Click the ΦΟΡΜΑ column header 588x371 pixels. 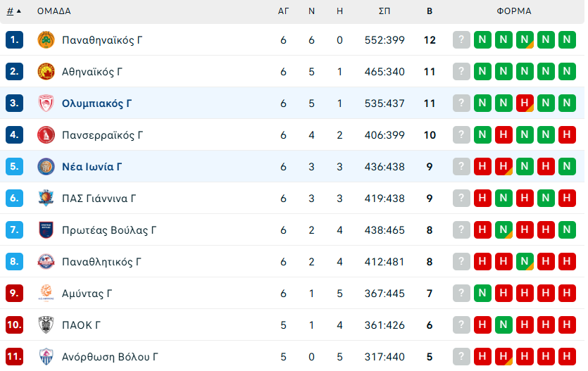513,11
